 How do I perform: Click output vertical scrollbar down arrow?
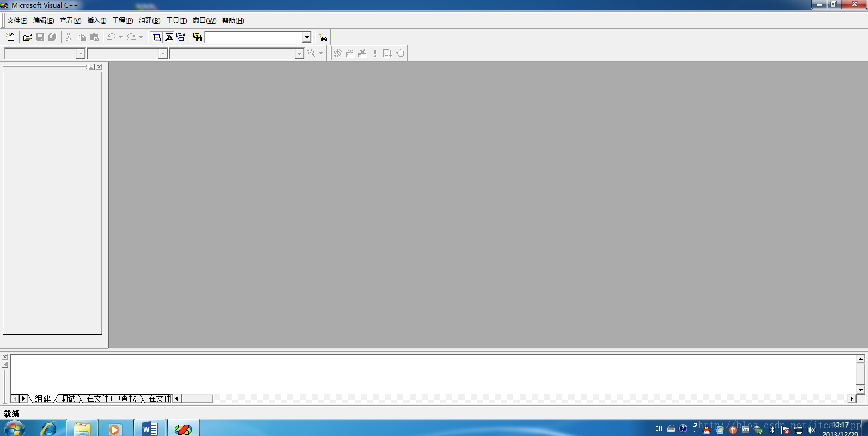860,390
